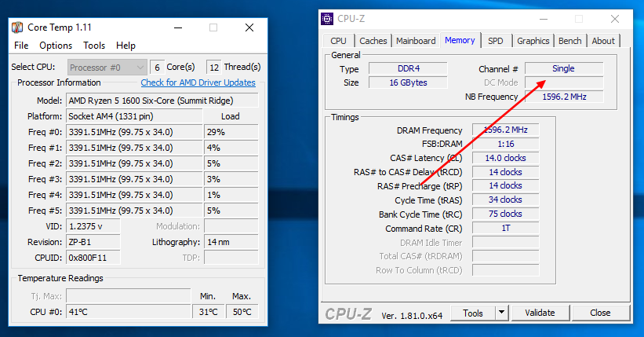Open the About tab in CPU-Z
The image size is (644, 337).
tap(603, 41)
